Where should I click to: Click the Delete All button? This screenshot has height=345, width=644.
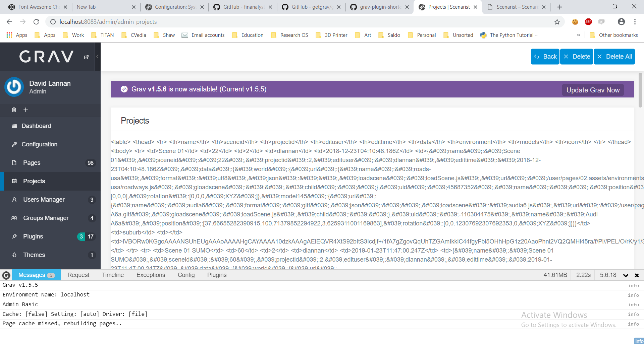[614, 57]
